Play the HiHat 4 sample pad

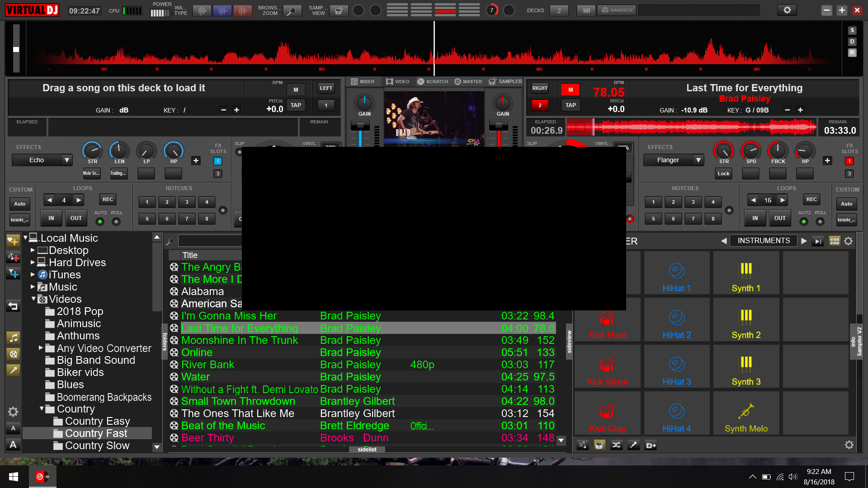pyautogui.click(x=676, y=413)
